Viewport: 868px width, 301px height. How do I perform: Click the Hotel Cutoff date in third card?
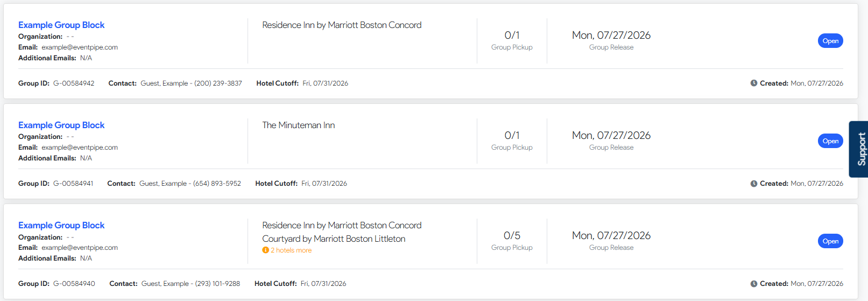click(x=323, y=284)
